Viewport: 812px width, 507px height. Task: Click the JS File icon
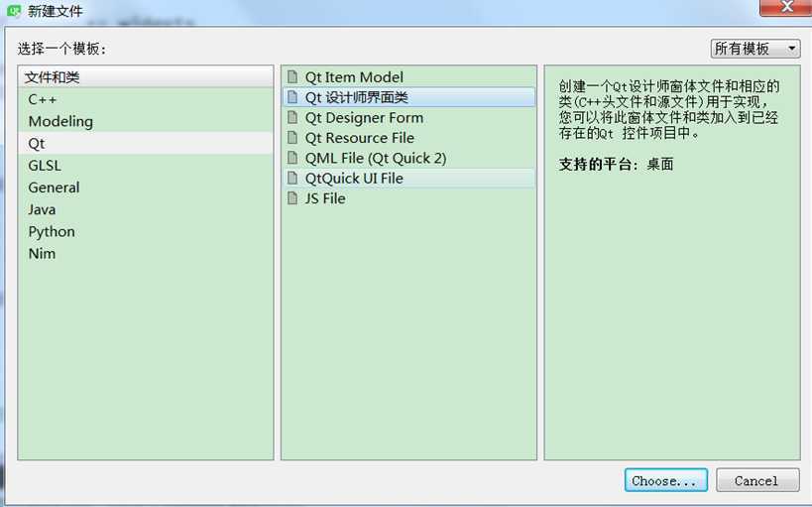292,198
